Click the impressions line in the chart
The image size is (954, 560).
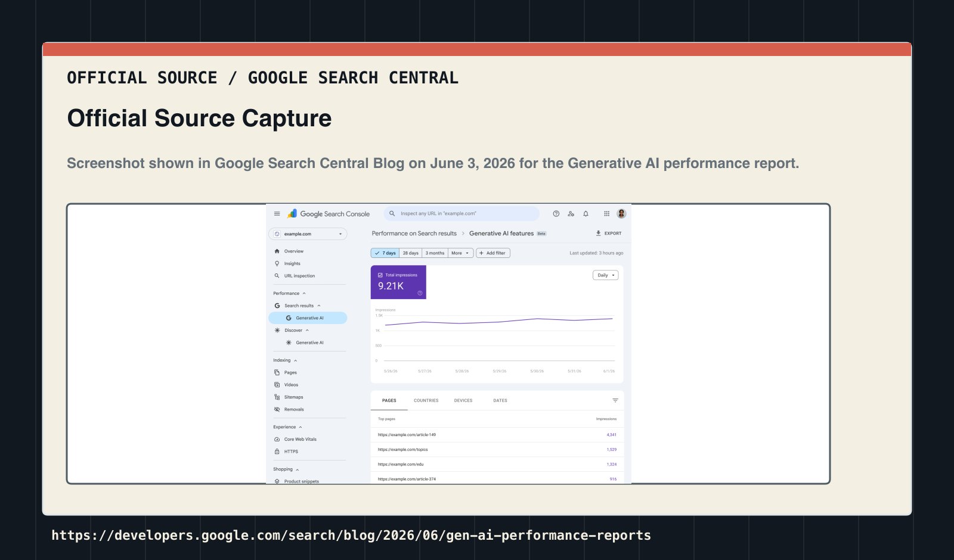[x=499, y=322]
